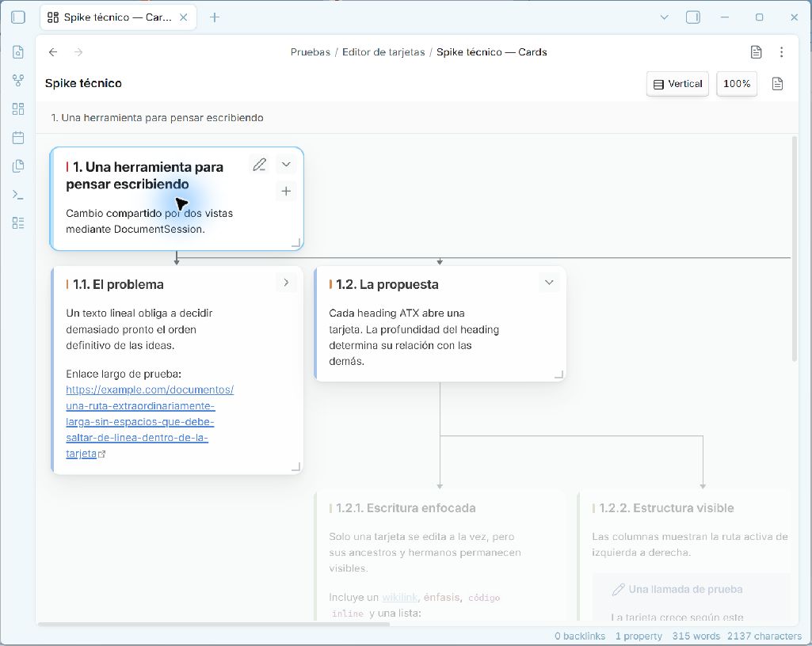Image resolution: width=812 pixels, height=646 pixels.
Task: Click resize handle of 1.1. El problema card
Action: [295, 466]
